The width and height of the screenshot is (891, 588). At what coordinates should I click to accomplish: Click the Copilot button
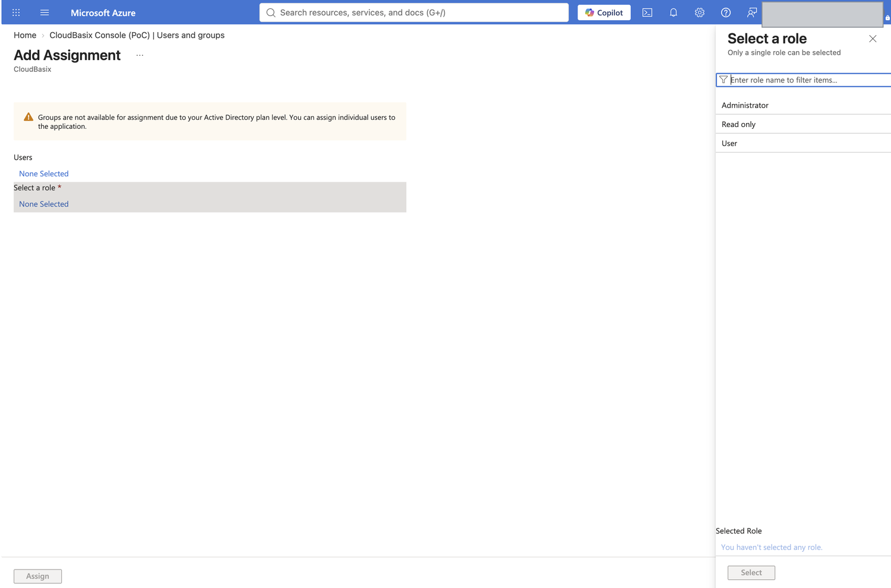(x=604, y=12)
